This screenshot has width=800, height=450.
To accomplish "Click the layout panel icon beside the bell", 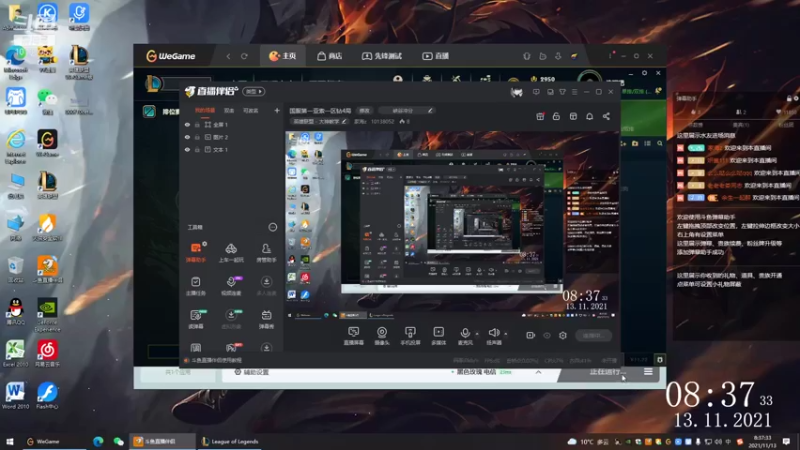I will coord(573,116).
